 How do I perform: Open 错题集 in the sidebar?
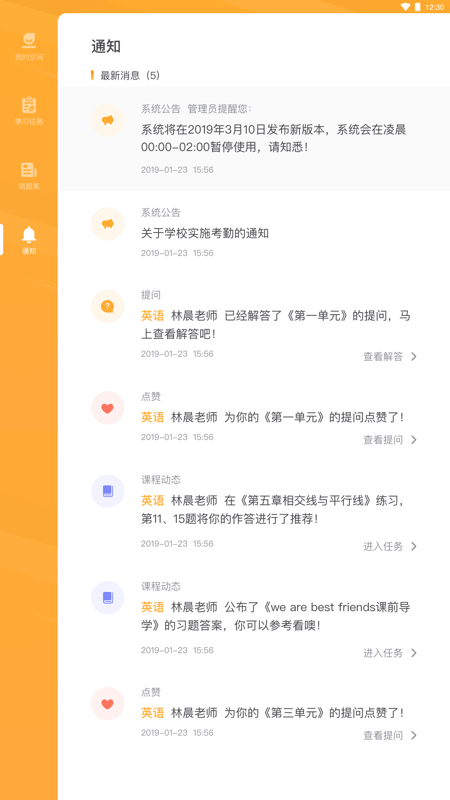point(29,176)
